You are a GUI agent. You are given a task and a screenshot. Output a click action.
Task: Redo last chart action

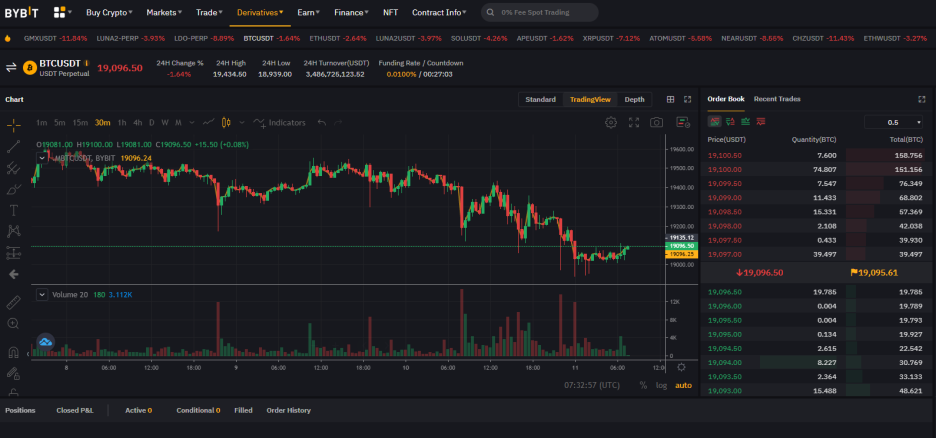point(338,122)
